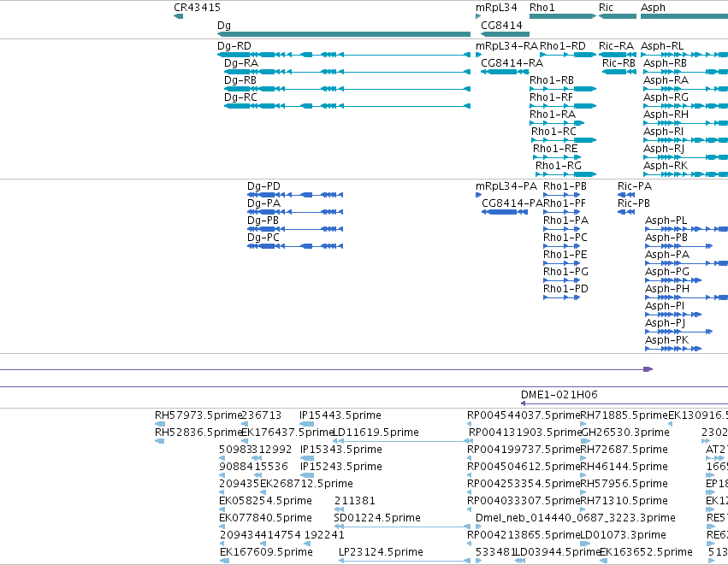Select the Asph-RG transcript label
Viewport: 728px width, 565px height.
(666, 97)
